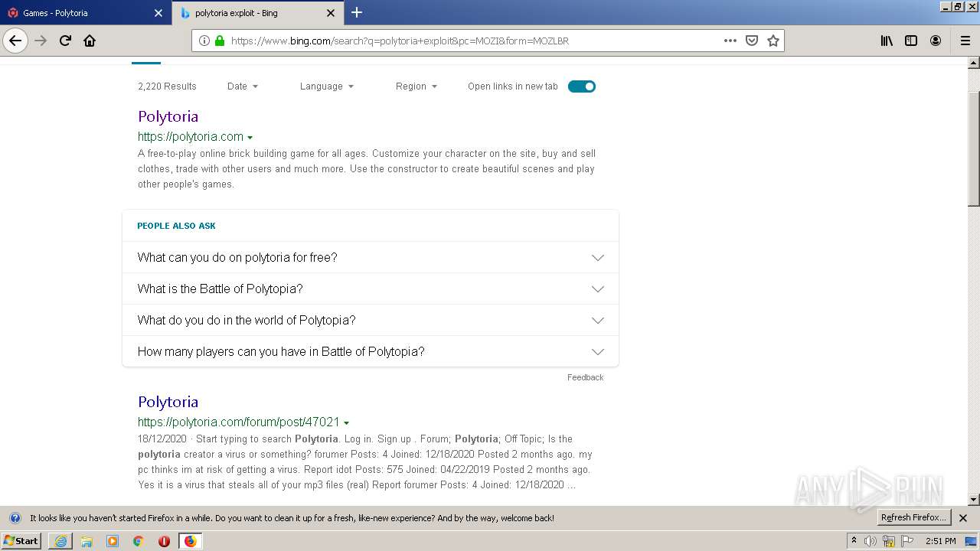Open the Date filter dropdown
Viewport: 980px width, 551px height.
tap(243, 86)
